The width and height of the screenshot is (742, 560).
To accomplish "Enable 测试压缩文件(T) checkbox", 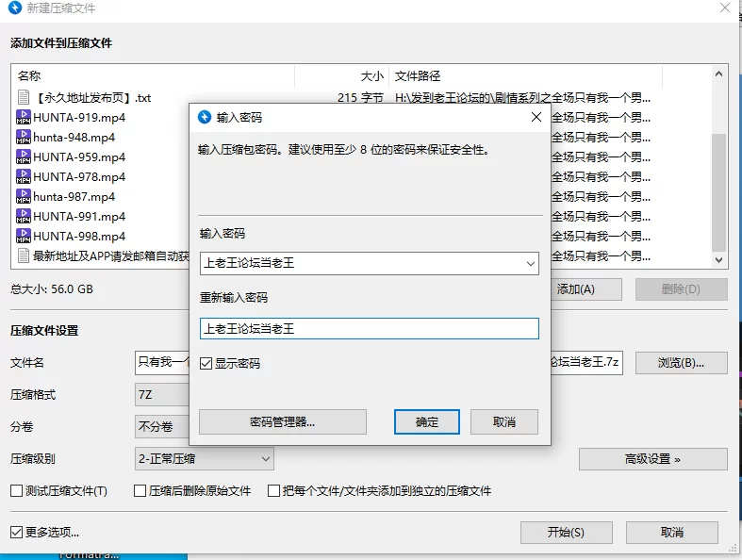I will coord(17,491).
